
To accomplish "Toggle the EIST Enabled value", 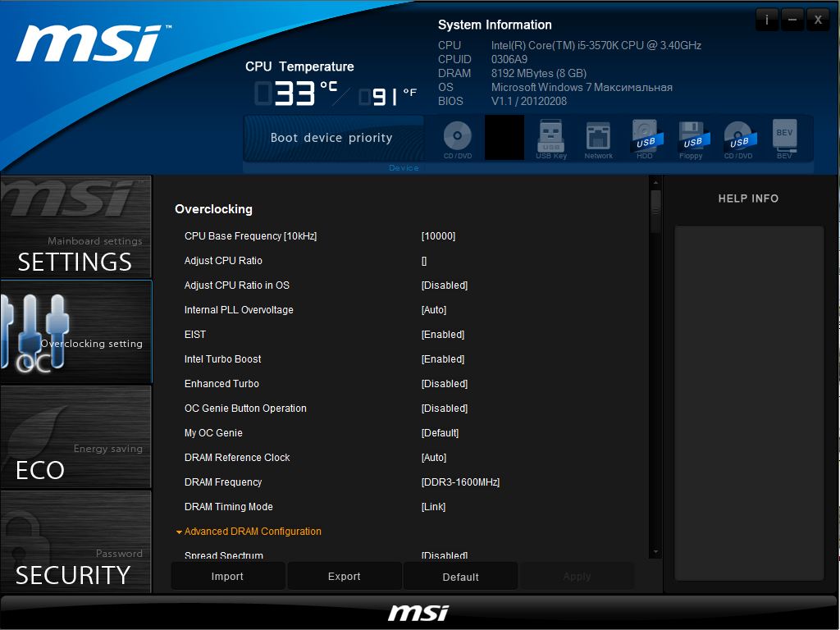I will (x=443, y=335).
